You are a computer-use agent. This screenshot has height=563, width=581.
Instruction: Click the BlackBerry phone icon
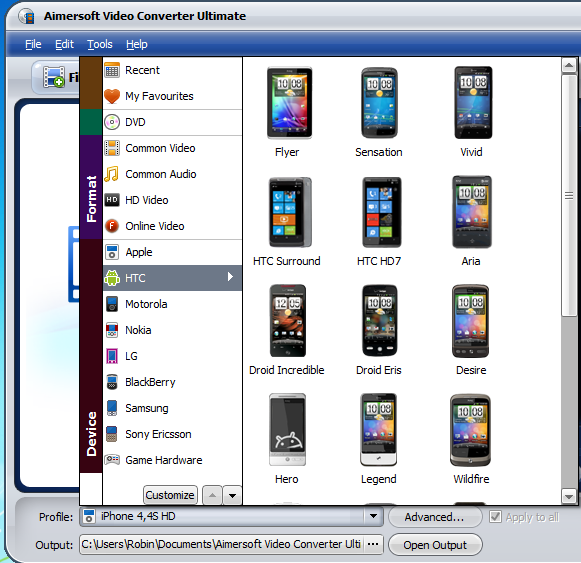(112, 382)
